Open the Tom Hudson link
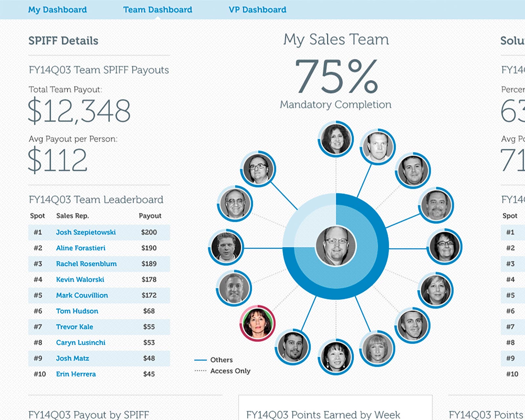 click(x=77, y=311)
